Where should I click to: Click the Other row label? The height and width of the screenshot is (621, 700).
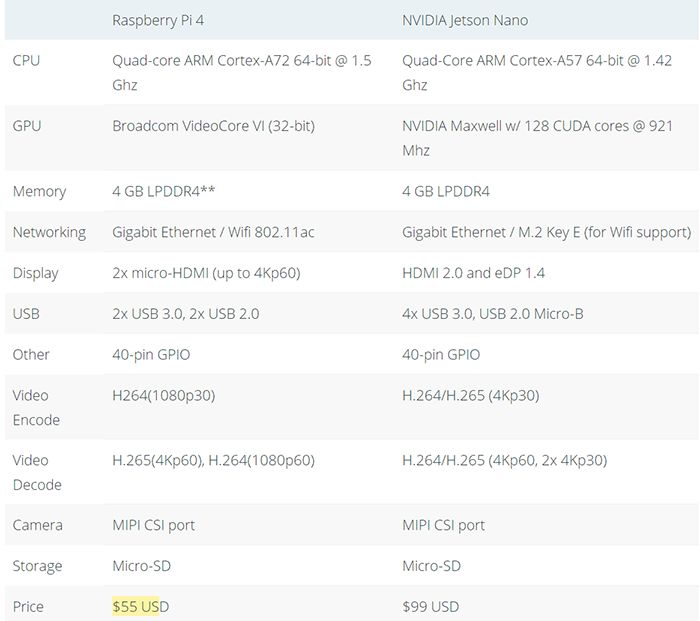point(31,354)
